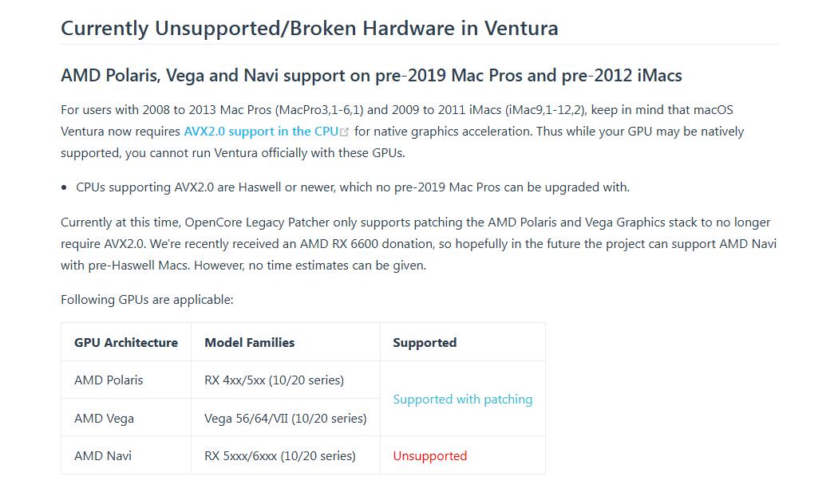The image size is (830, 504).
Task: Select the AMD Navi table cell
Action: (103, 455)
